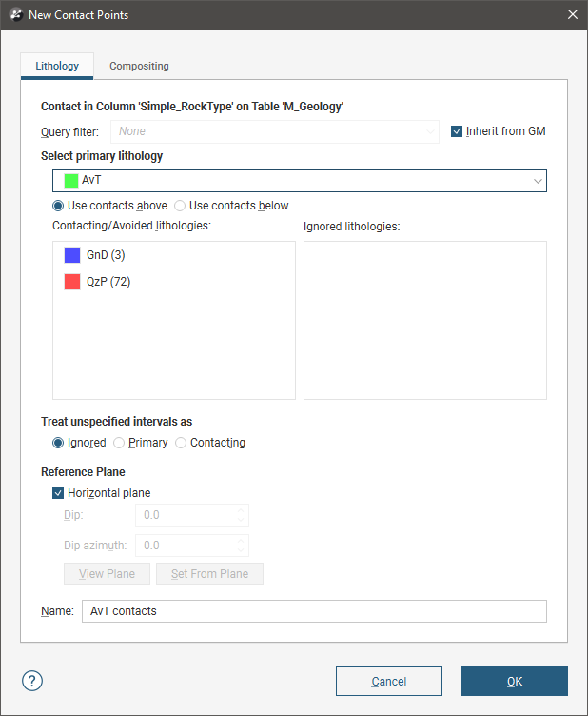Click the red QzP lithology swatch
The image size is (588, 716).
point(72,282)
